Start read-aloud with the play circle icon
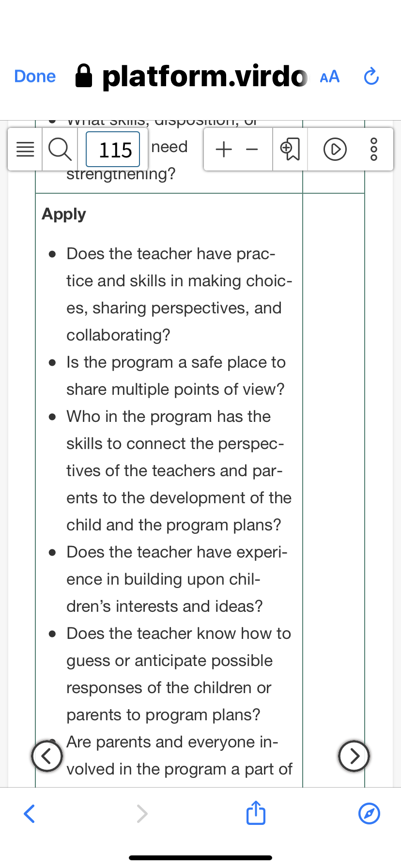Screen dimensions: 401x868 coord(335,149)
